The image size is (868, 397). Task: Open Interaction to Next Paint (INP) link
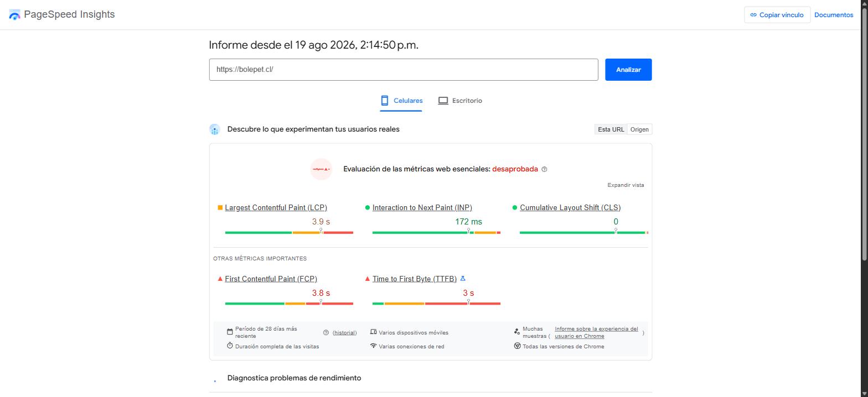click(x=422, y=208)
